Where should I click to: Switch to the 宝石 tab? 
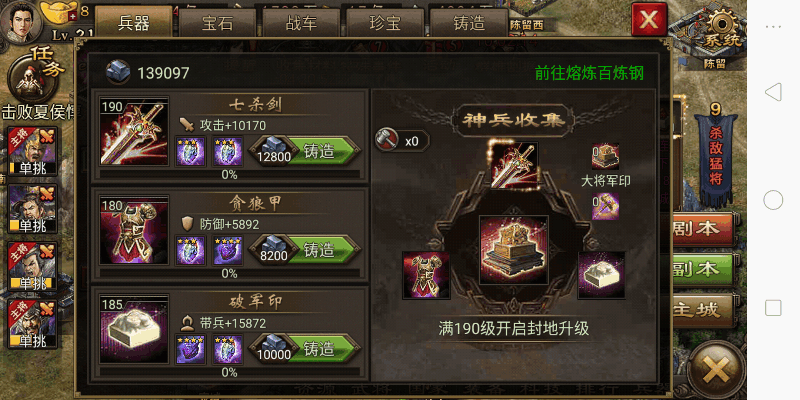(x=217, y=24)
